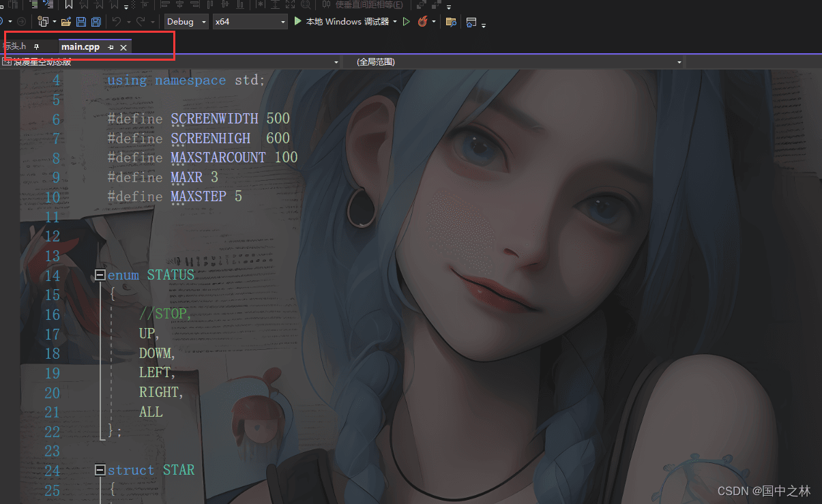
Task: Click the find in files icon
Action: click(451, 22)
